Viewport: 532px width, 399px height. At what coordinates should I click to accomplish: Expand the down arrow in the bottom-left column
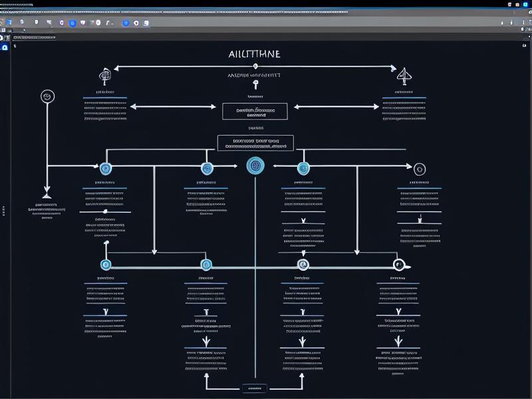coord(105,311)
